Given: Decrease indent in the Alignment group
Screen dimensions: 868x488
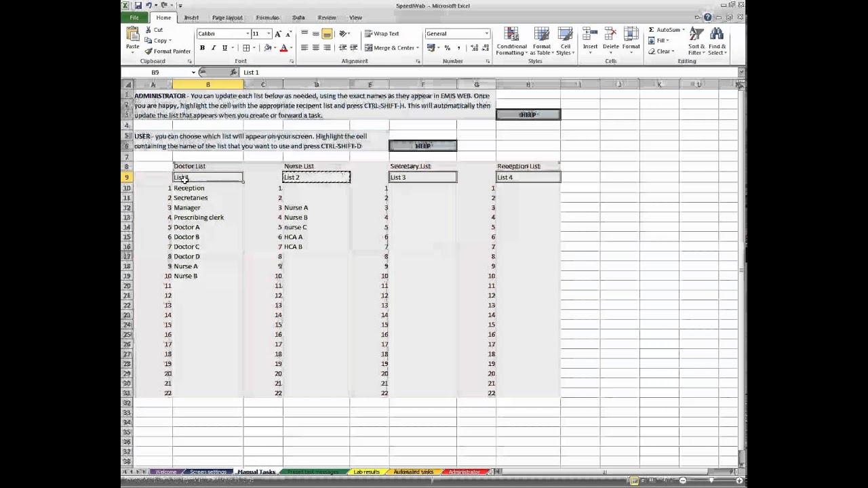Looking at the screenshot, I should [x=342, y=48].
